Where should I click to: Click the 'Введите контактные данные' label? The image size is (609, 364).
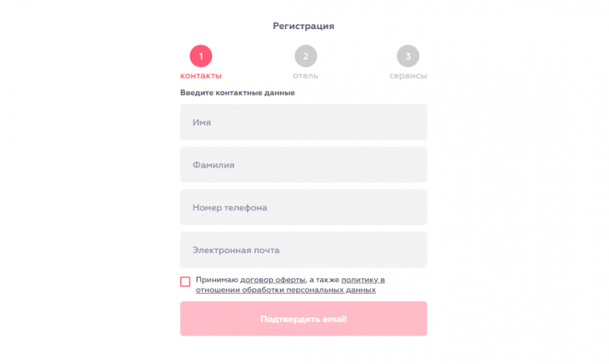tap(237, 93)
